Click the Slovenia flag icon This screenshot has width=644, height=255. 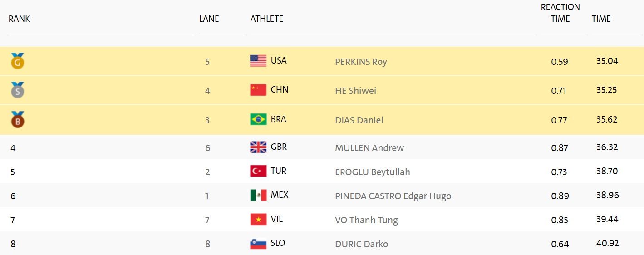258,243
